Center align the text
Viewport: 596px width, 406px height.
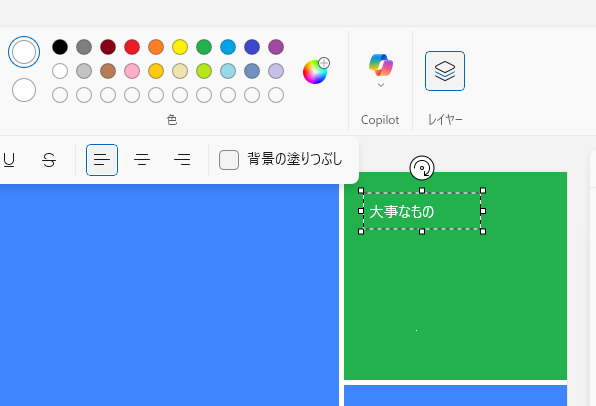(142, 160)
